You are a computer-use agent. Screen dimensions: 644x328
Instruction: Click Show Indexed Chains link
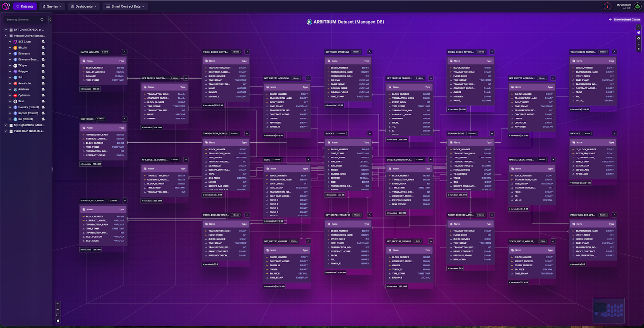(x=627, y=20)
